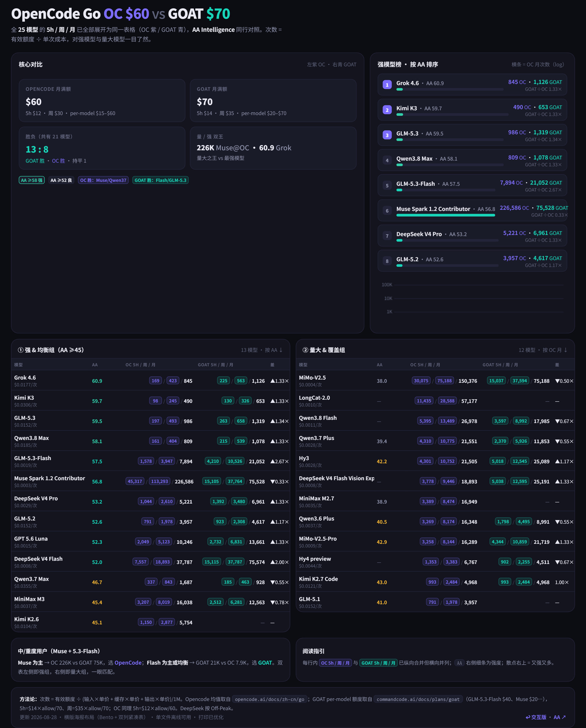This screenshot has height=728, width=586.
Task: Change sorting via "按 AA ↓" in strong group
Action: pyautogui.click(x=274, y=350)
